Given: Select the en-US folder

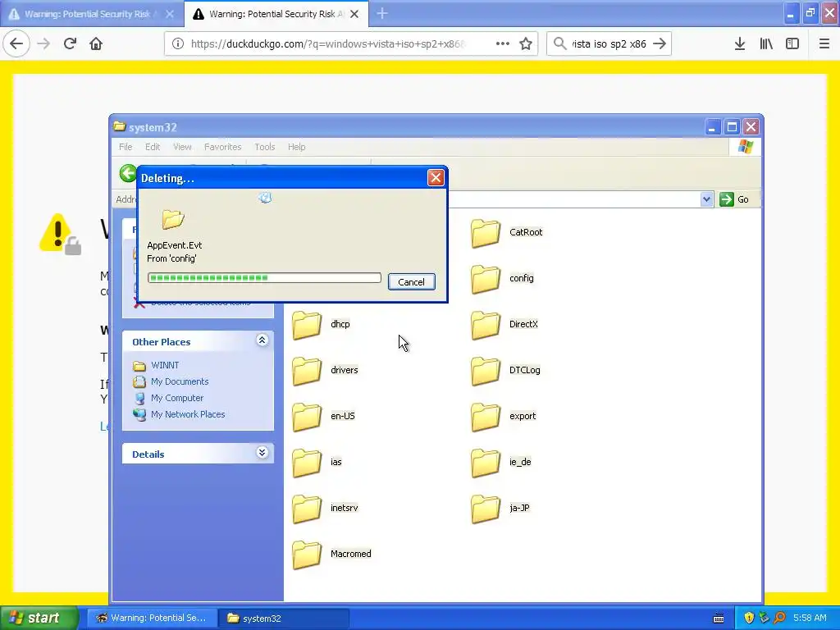Looking at the screenshot, I should pos(323,416).
